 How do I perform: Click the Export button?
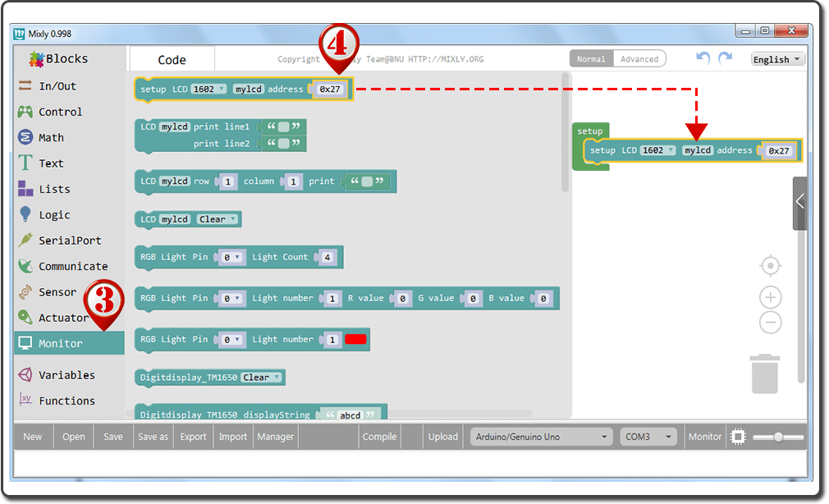[193, 437]
